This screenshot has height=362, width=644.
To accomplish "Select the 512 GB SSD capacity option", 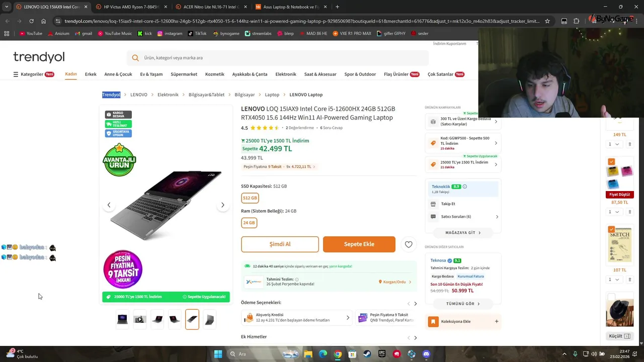I will click(x=250, y=198).
